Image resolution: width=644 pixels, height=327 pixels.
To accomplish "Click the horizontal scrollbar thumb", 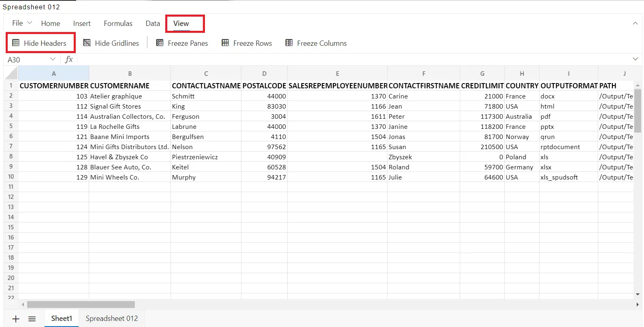I will (81, 304).
